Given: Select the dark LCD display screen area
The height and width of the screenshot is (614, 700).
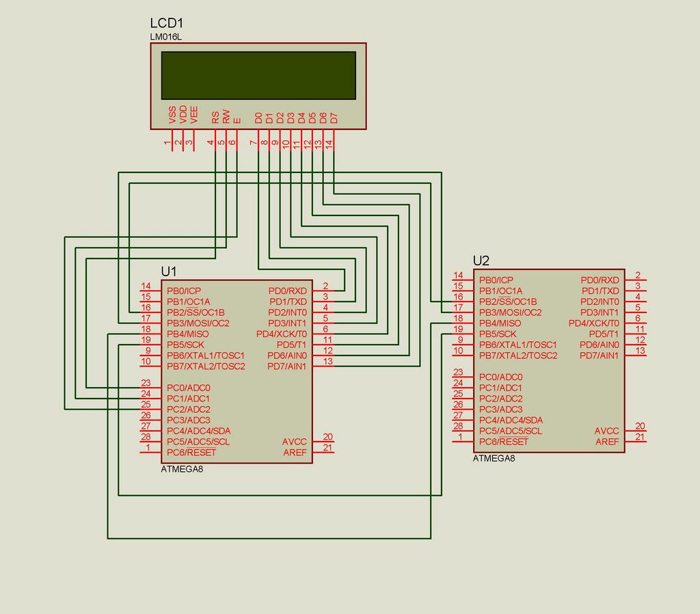Looking at the screenshot, I should coord(258,75).
